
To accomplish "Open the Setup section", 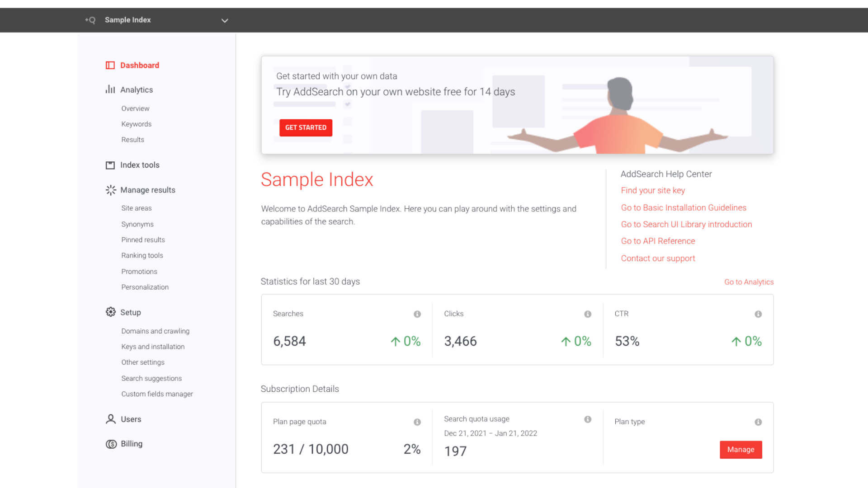I will (x=131, y=312).
